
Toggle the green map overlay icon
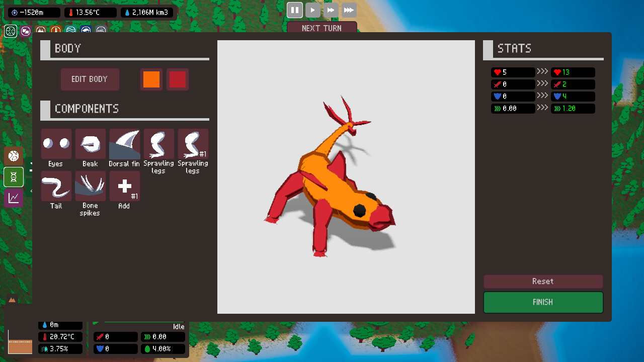[11, 31]
